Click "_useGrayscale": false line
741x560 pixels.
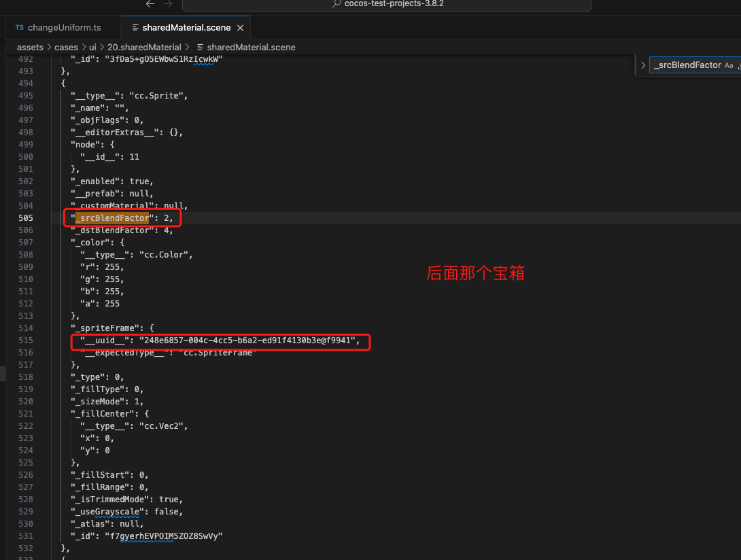click(x=126, y=512)
